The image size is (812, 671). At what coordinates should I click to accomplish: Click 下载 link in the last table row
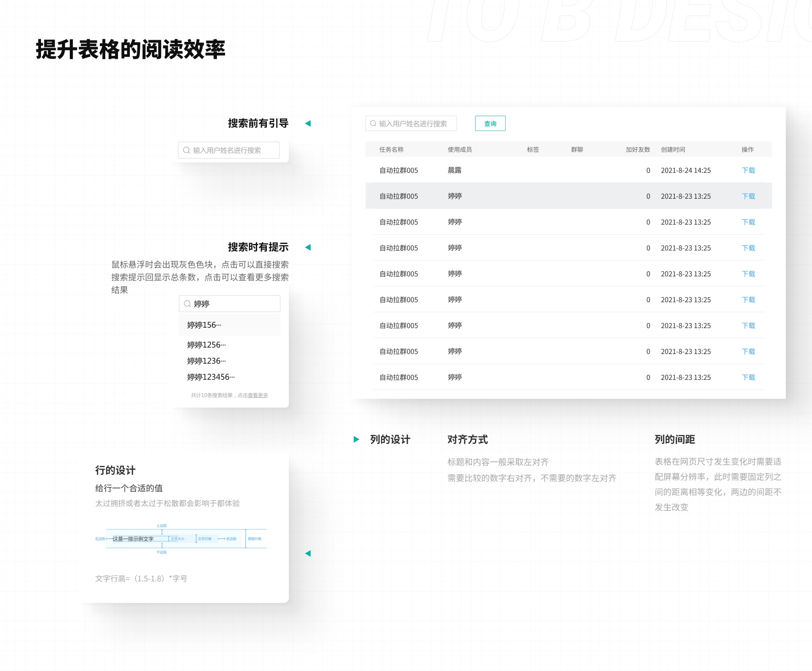[x=748, y=377]
